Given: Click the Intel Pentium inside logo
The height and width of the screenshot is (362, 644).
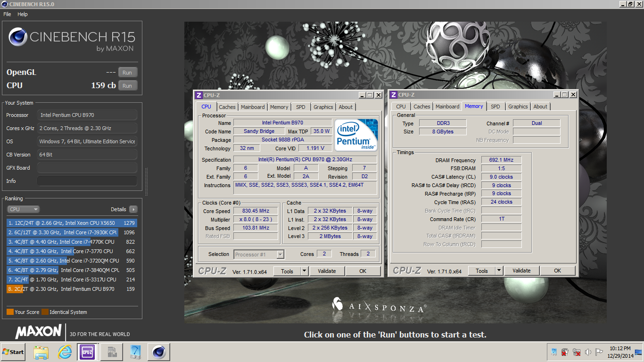Looking at the screenshot, I should click(x=356, y=135).
